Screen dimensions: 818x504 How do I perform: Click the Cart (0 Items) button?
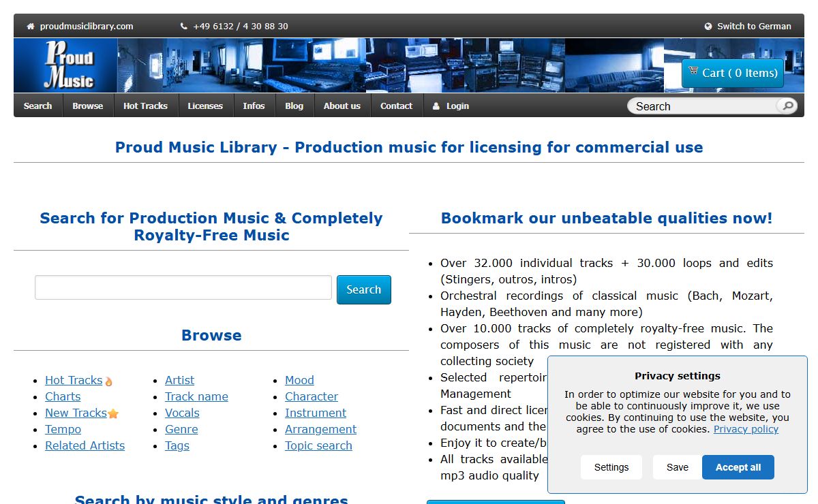733,73
